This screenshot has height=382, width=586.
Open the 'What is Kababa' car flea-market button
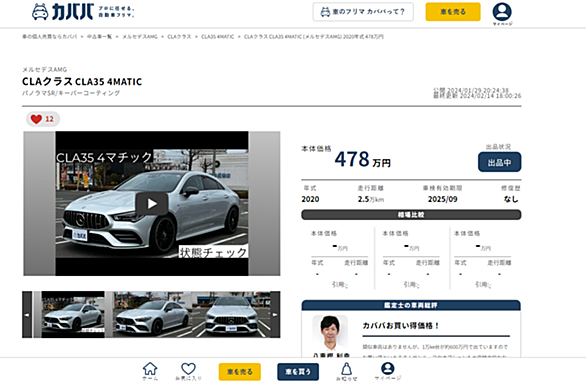363,12
